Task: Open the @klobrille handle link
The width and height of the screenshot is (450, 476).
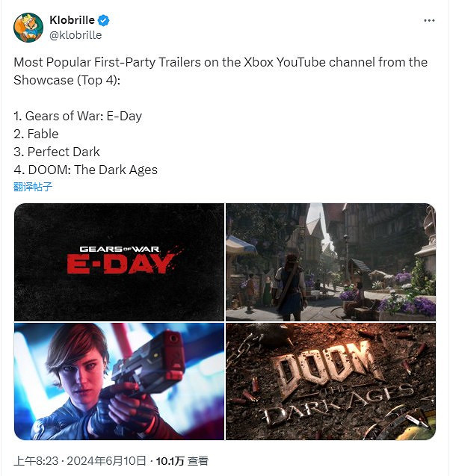Action: pos(75,35)
